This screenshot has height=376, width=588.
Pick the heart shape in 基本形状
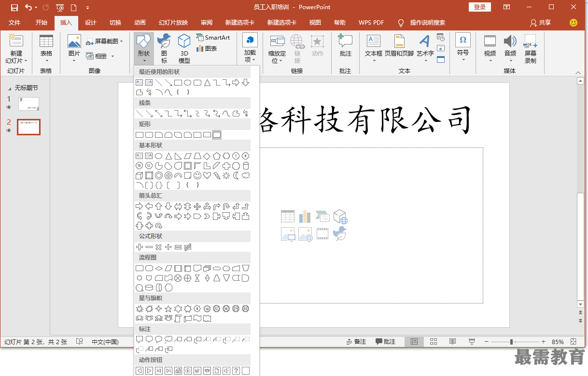207,175
